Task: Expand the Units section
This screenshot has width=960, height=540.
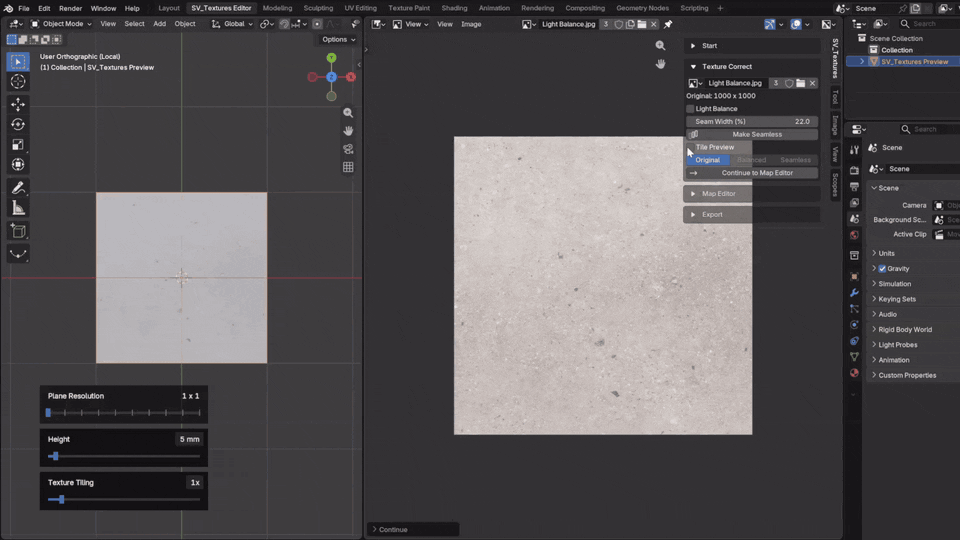Action: pos(885,253)
